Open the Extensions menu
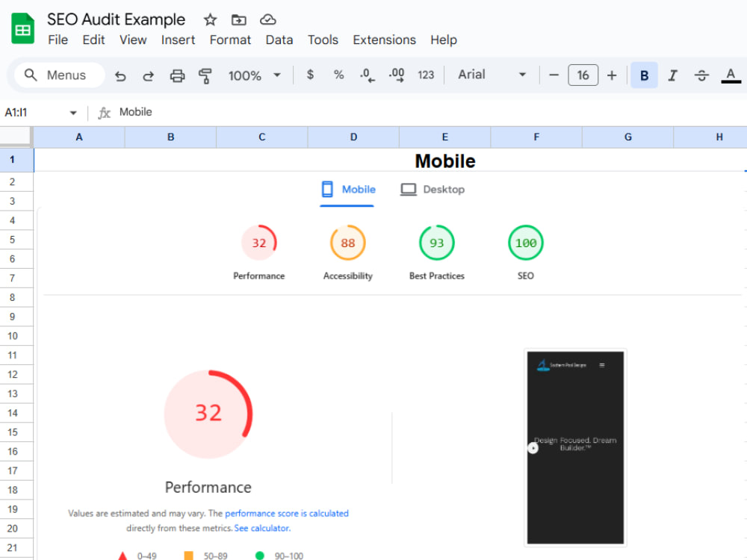 click(384, 40)
